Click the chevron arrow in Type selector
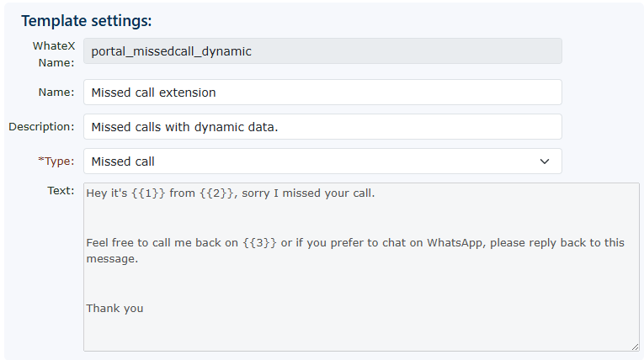 545,161
